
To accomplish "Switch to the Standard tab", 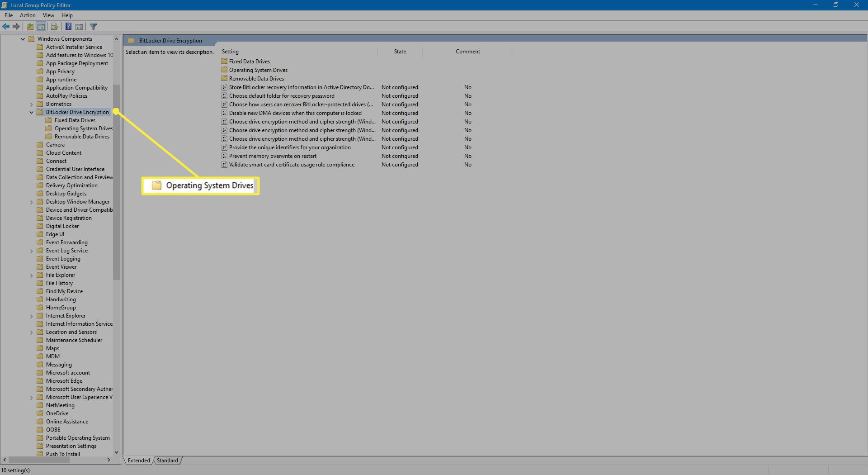I will (167, 461).
